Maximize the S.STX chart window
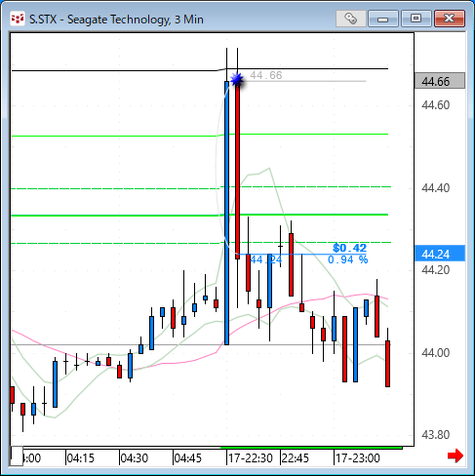This screenshot has height=476, width=475. click(x=416, y=19)
